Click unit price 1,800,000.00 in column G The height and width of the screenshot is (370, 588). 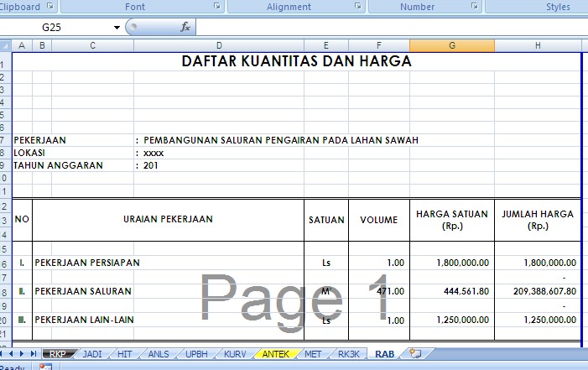click(x=463, y=263)
